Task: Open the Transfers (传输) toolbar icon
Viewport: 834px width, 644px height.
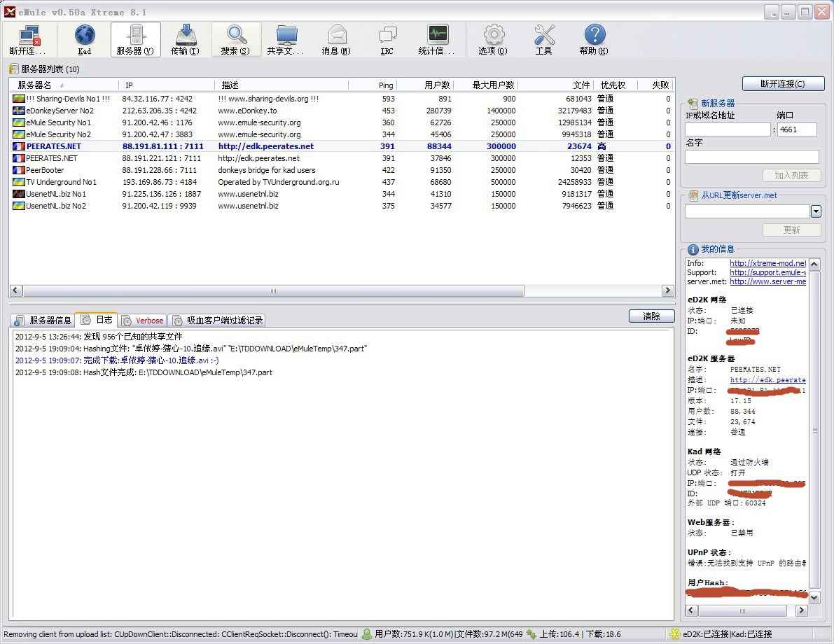Action: [185, 39]
